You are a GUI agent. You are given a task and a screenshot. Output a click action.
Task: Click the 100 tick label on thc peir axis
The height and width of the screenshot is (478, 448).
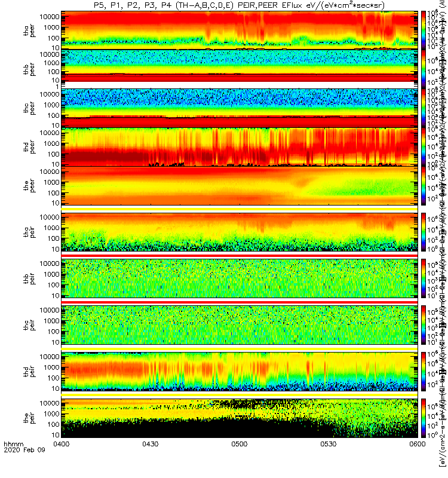[54, 332]
